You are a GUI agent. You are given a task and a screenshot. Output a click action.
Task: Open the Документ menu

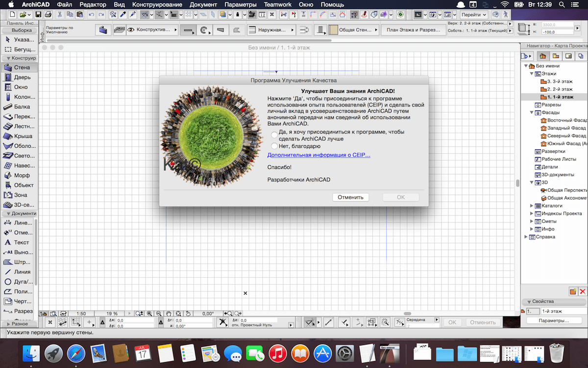tap(203, 4)
